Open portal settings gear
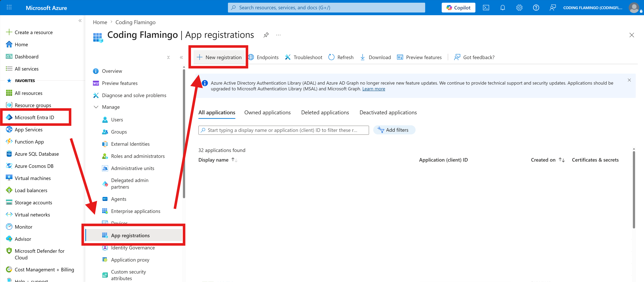Viewport: 644px width, 282px height. (x=519, y=8)
